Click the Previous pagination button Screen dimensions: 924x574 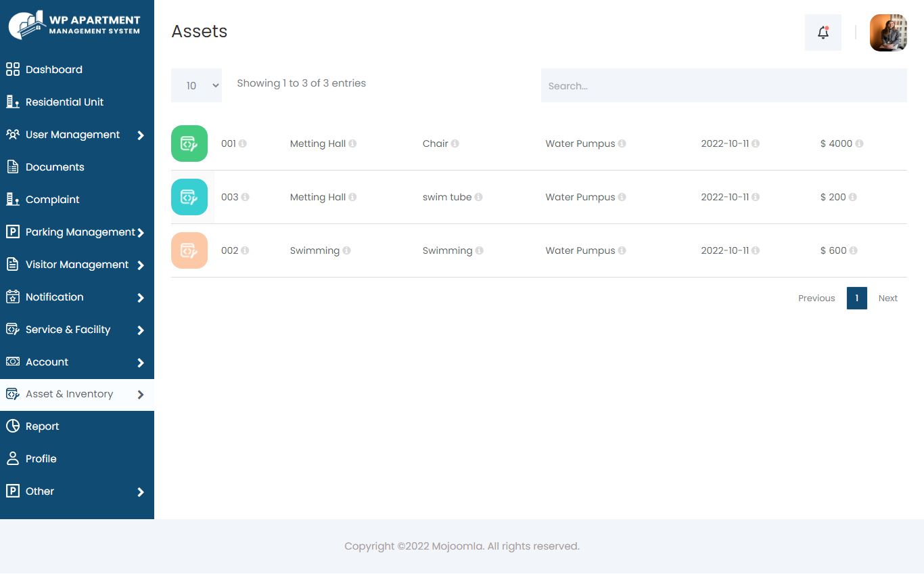816,298
